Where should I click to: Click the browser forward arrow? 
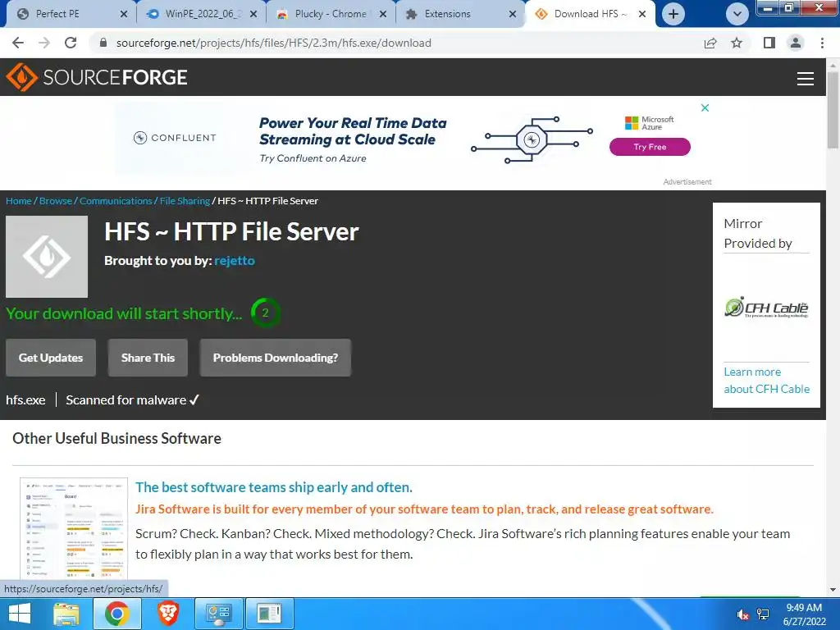pos(44,43)
